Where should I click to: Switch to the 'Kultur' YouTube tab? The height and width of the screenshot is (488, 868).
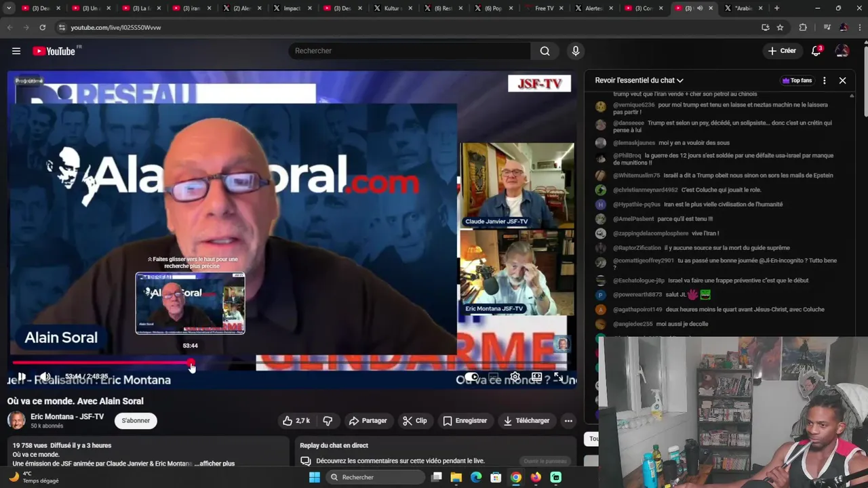point(393,8)
